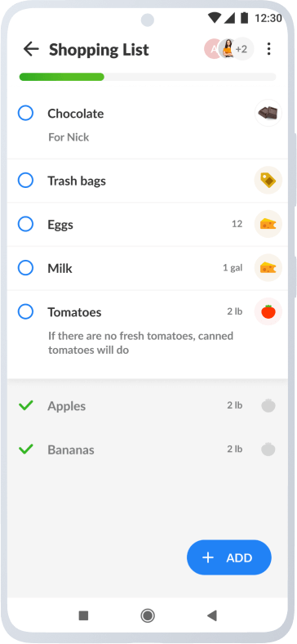Tap the back arrow beside Shopping List
Screen dimensions: 297x644
click(x=31, y=49)
